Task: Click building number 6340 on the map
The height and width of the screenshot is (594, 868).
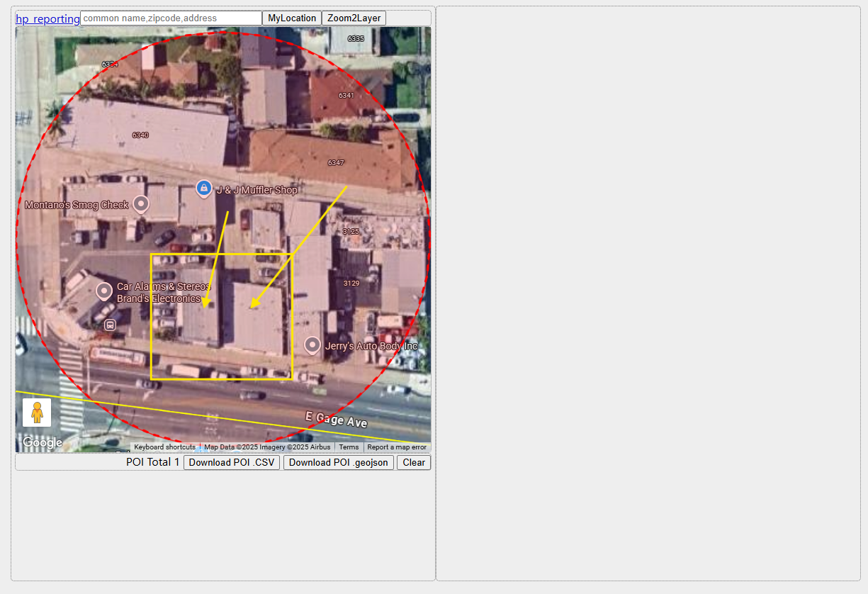Action: click(140, 135)
